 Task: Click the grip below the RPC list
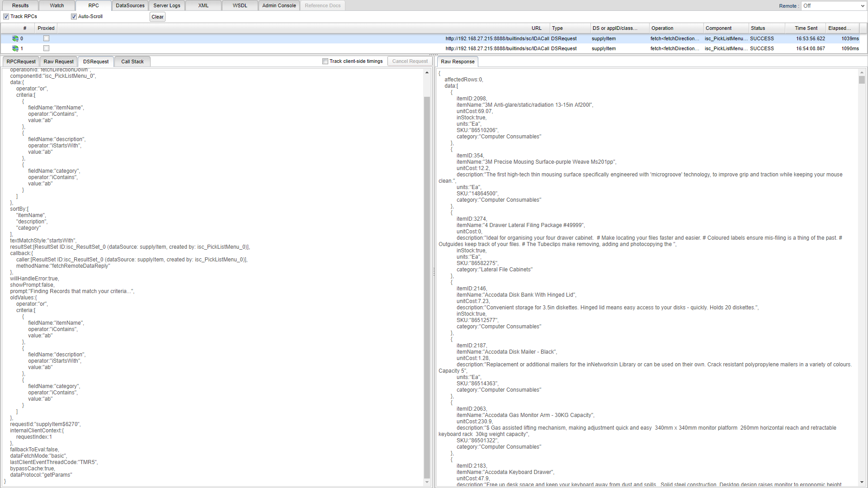[434, 55]
